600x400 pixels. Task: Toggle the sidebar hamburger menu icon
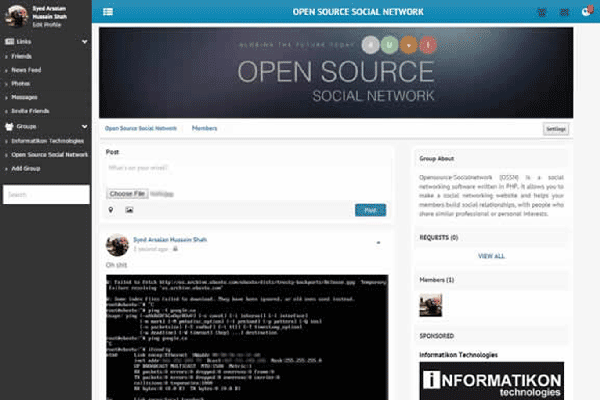click(x=107, y=12)
